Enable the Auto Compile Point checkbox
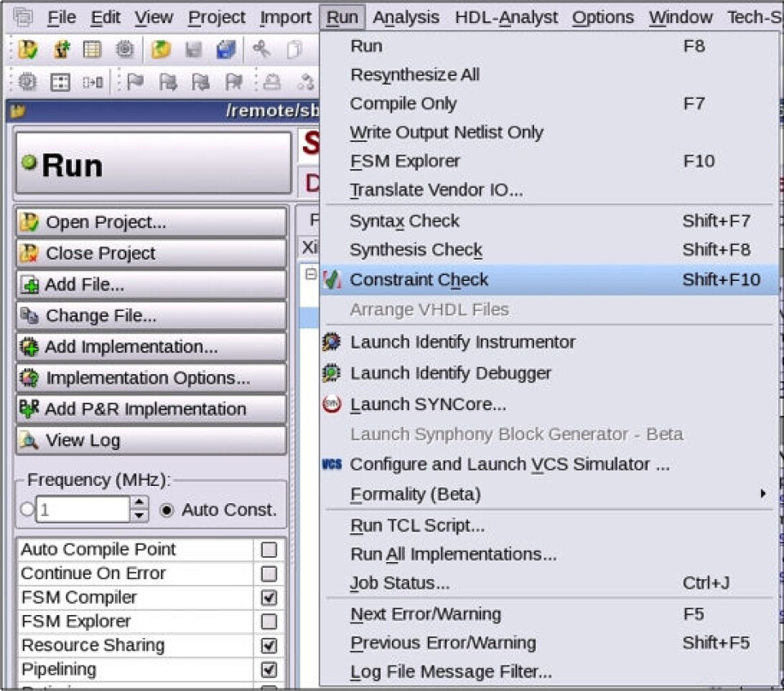 pos(269,550)
